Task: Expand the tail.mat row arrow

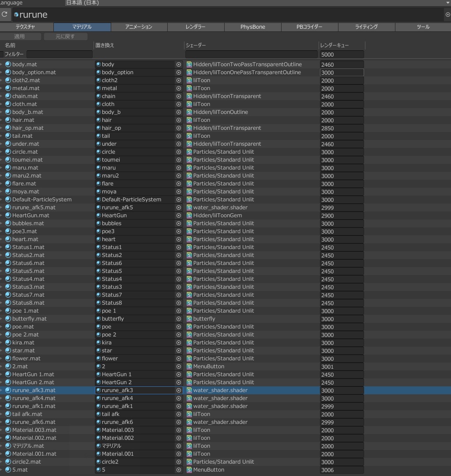Action: pyautogui.click(x=1, y=136)
